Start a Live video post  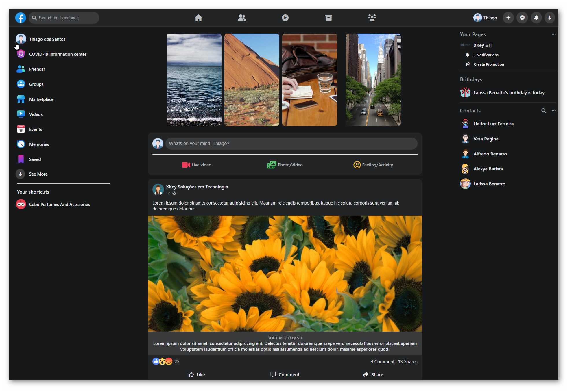(197, 165)
